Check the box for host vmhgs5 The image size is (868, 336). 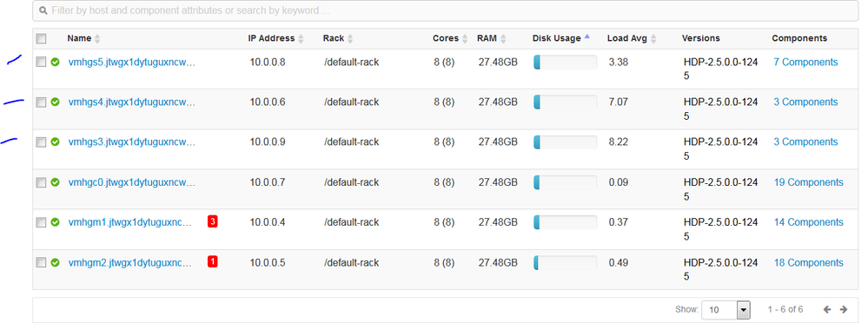click(41, 62)
